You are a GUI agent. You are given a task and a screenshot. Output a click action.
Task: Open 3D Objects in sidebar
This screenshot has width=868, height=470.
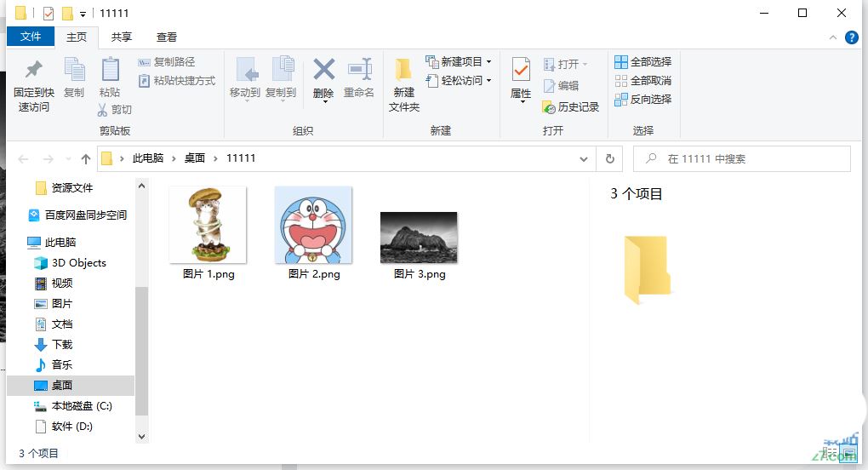click(71, 263)
